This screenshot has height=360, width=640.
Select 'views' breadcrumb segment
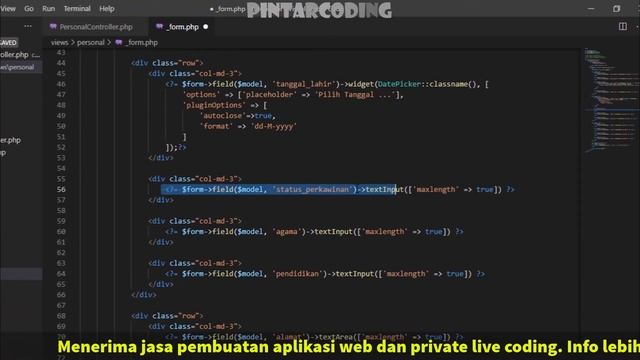[x=59, y=42]
